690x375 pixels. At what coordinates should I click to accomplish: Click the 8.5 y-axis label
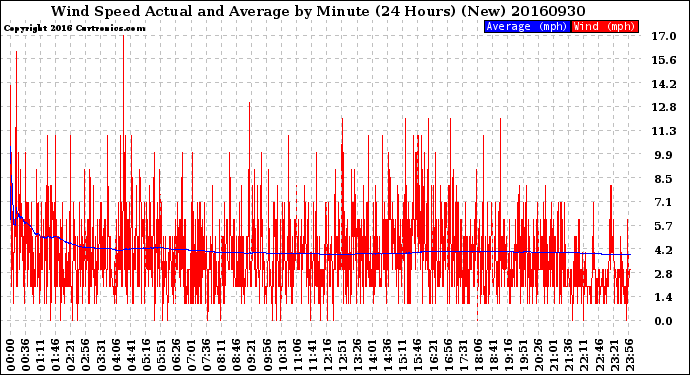pos(664,179)
